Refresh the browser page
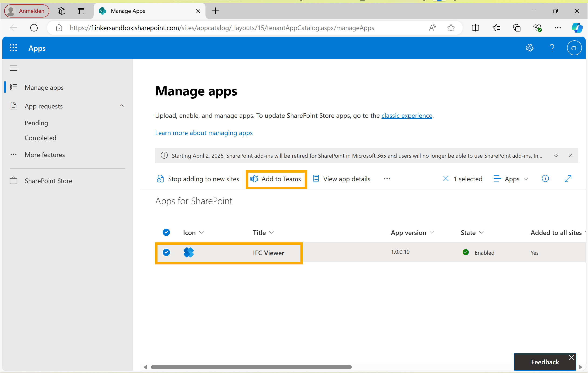The image size is (588, 373). point(34,28)
